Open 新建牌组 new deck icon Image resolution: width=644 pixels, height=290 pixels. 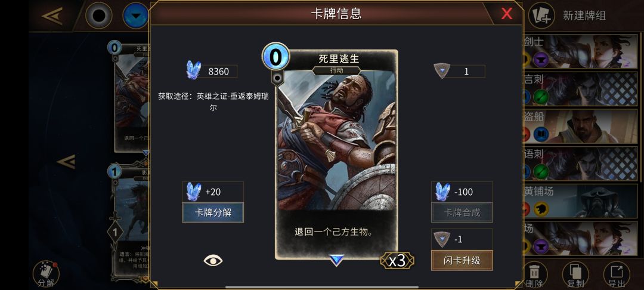point(541,16)
